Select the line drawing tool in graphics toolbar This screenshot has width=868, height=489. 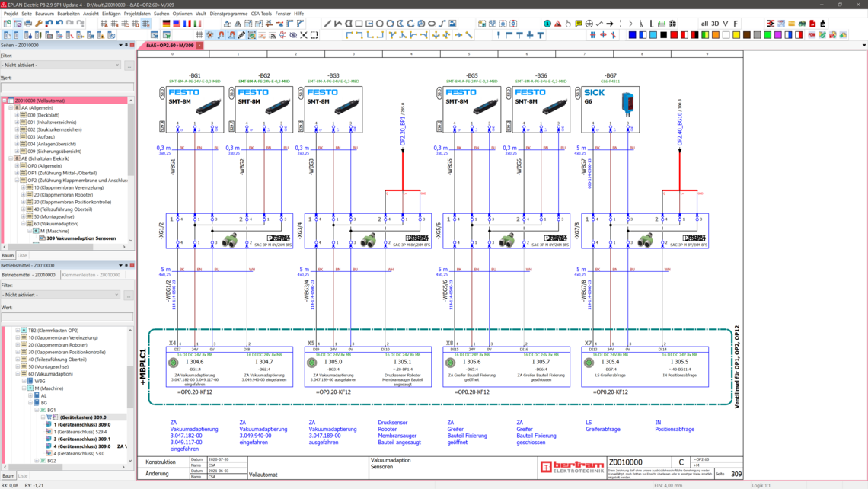click(327, 24)
